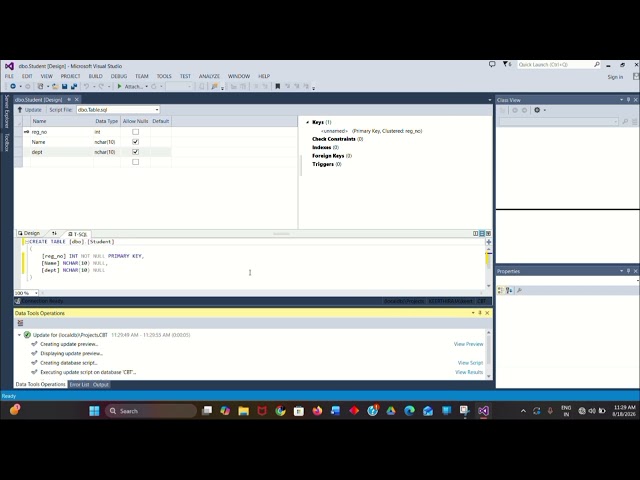Image resolution: width=640 pixels, height=480 pixels.
Task: Click the Windows Start button
Action: 94,411
